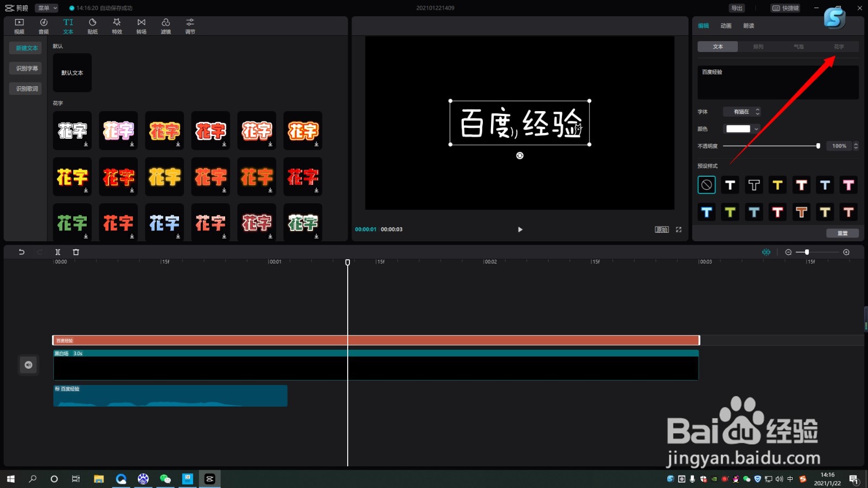868x488 pixels.
Task: Click the 重置 reset button
Action: [x=843, y=233]
